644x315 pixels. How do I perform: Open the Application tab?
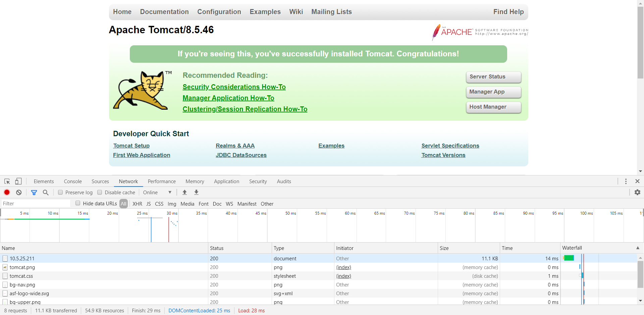click(227, 181)
